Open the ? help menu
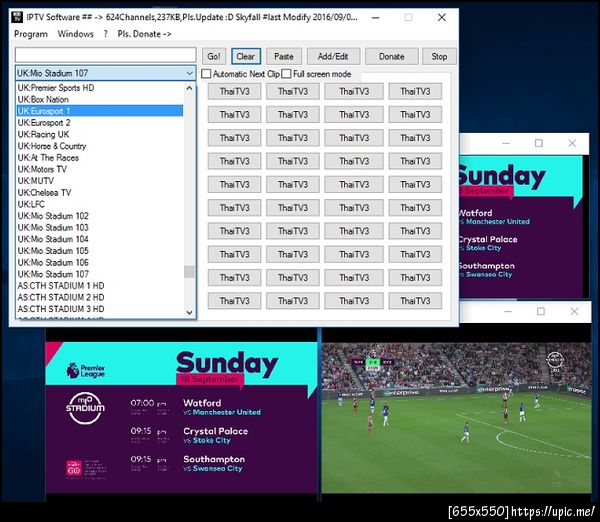This screenshot has width=600, height=522. coord(106,34)
